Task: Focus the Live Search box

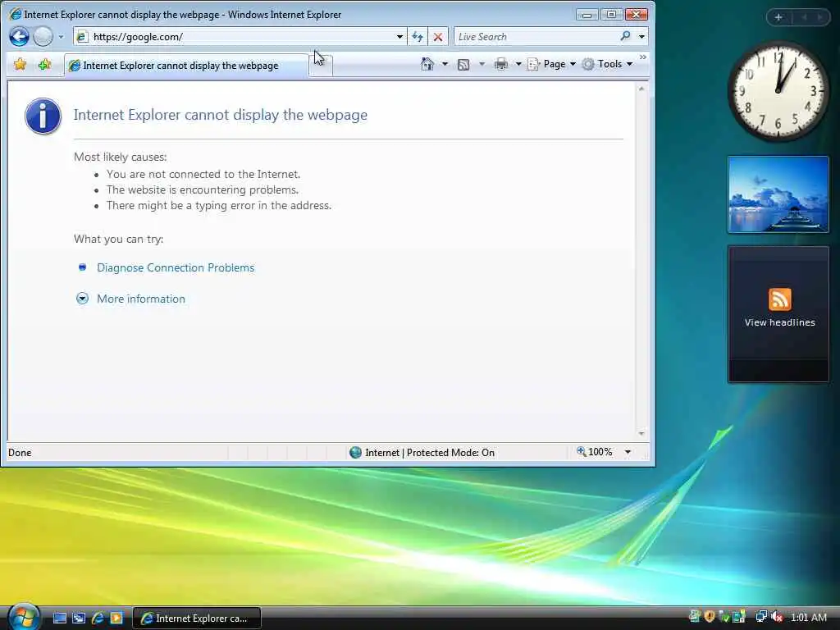Action: [x=536, y=36]
